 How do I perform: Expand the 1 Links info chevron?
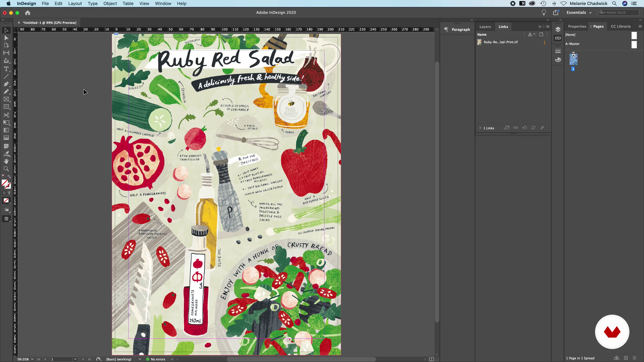tap(480, 128)
